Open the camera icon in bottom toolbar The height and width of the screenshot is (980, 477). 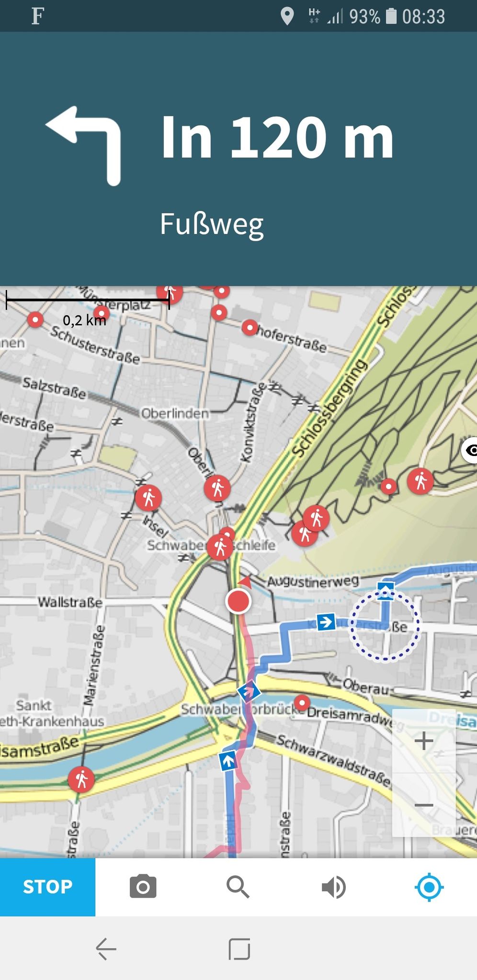point(143,886)
